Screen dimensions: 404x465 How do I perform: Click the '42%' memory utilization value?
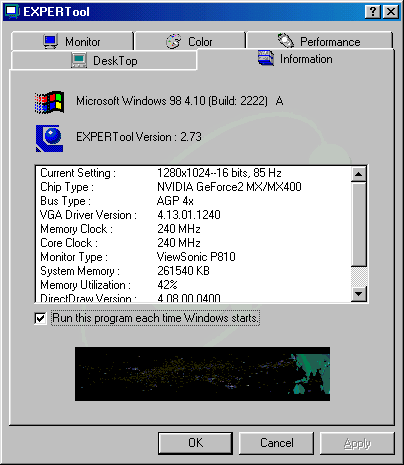167,285
